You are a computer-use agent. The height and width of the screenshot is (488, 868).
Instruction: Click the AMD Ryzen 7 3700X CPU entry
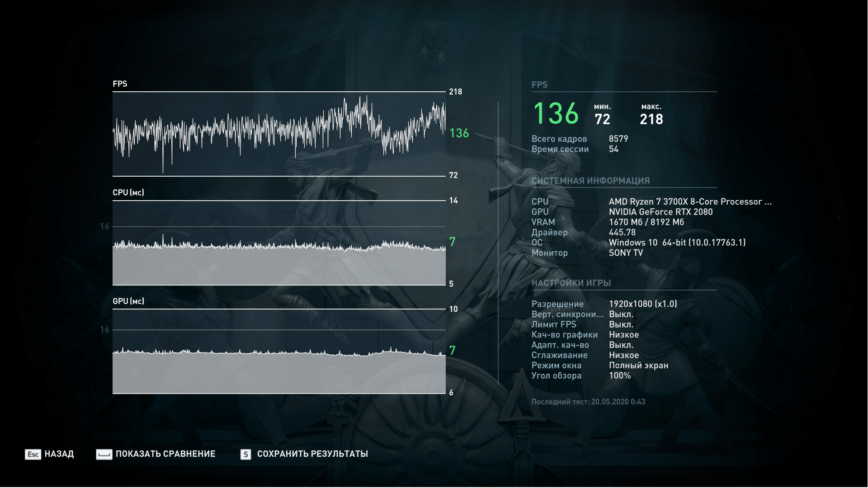click(690, 202)
